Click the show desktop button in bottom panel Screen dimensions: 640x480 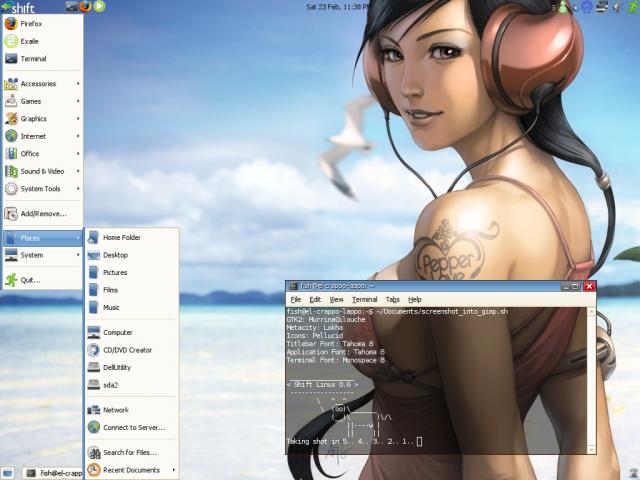click(x=7, y=473)
